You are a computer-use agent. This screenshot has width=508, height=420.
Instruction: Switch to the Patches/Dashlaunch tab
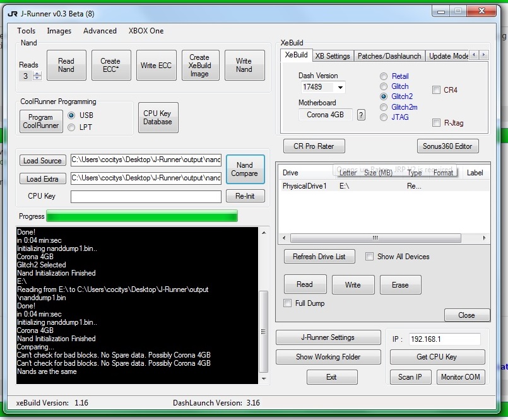[389, 56]
